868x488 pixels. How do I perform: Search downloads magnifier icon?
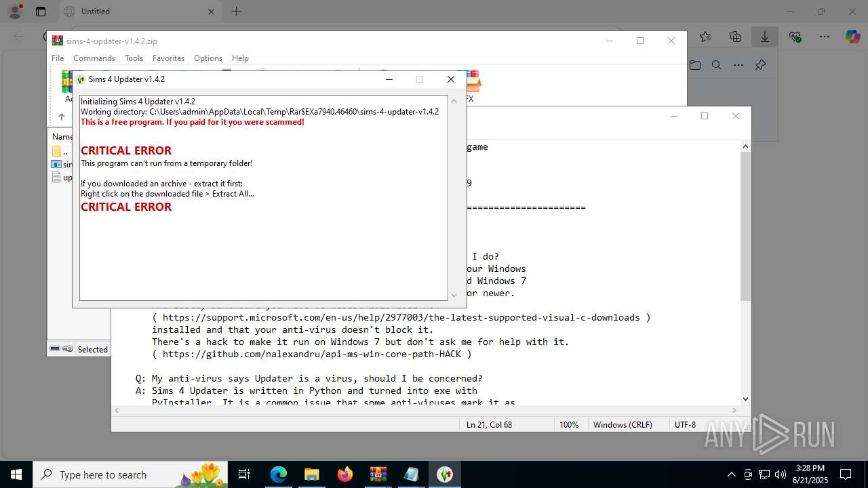point(717,65)
